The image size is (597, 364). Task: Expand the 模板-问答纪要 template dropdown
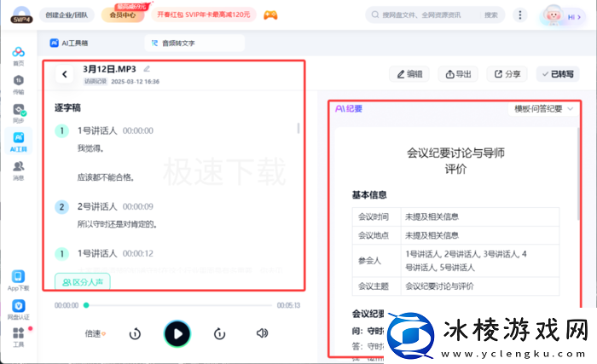click(544, 109)
